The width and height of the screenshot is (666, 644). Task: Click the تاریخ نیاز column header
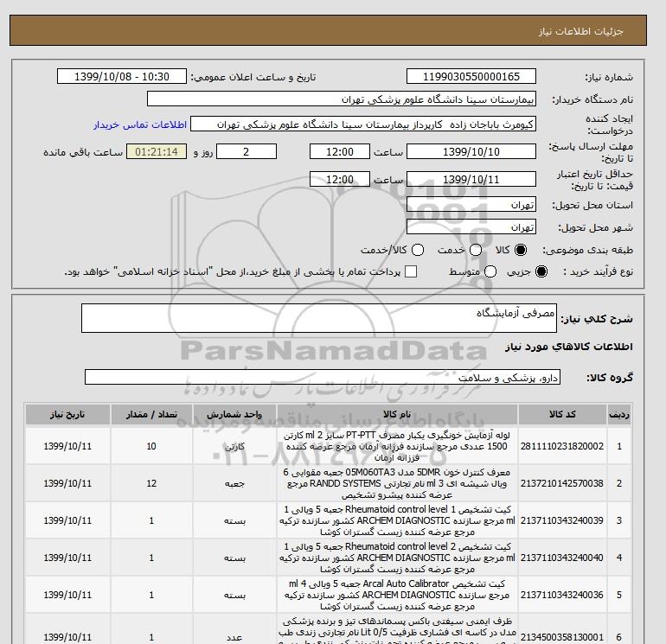pyautogui.click(x=67, y=414)
